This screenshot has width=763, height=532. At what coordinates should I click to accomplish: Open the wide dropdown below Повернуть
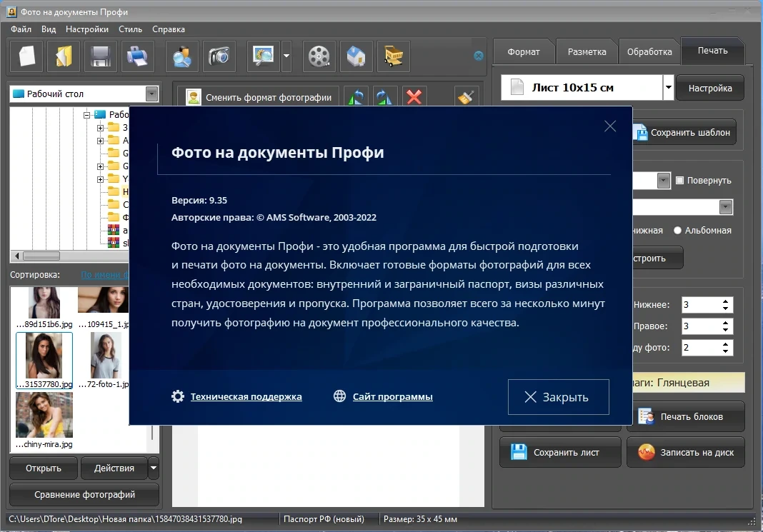726,206
